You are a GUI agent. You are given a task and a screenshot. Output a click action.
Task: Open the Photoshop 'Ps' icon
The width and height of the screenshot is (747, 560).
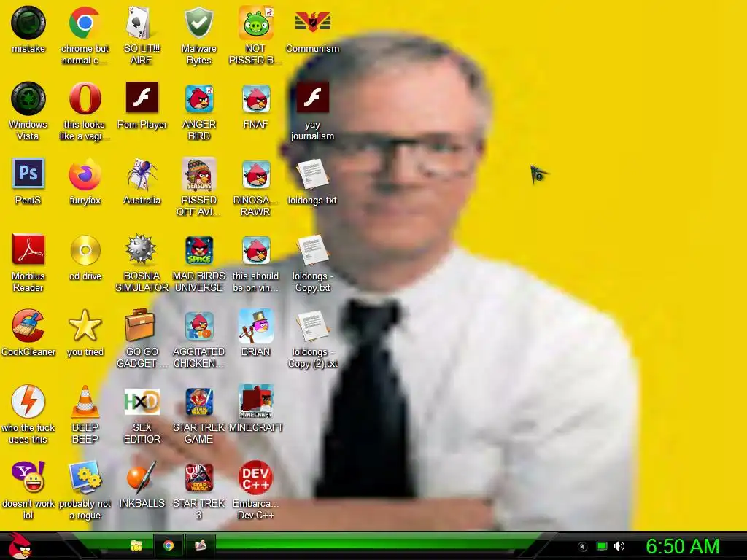(28, 174)
